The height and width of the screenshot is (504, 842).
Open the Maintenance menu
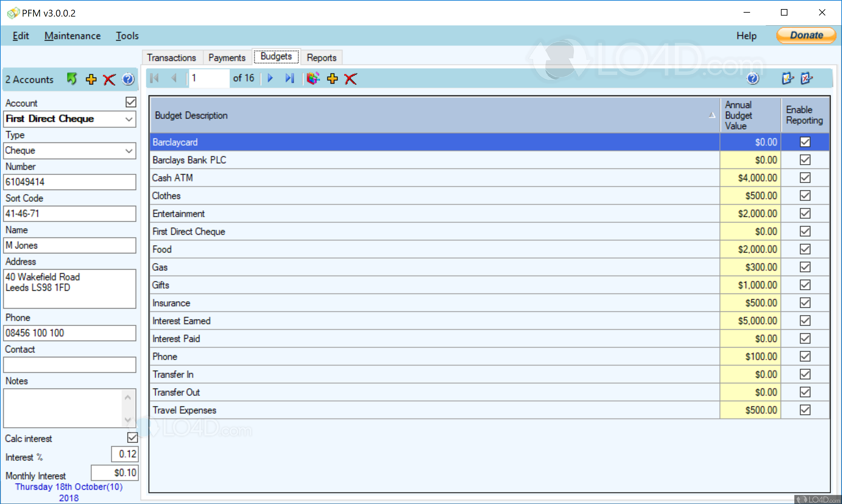click(x=72, y=35)
